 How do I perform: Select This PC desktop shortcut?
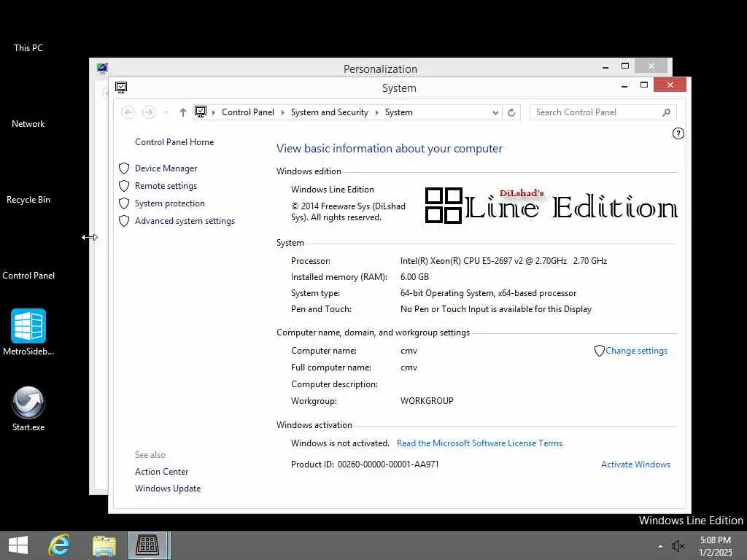[28, 47]
